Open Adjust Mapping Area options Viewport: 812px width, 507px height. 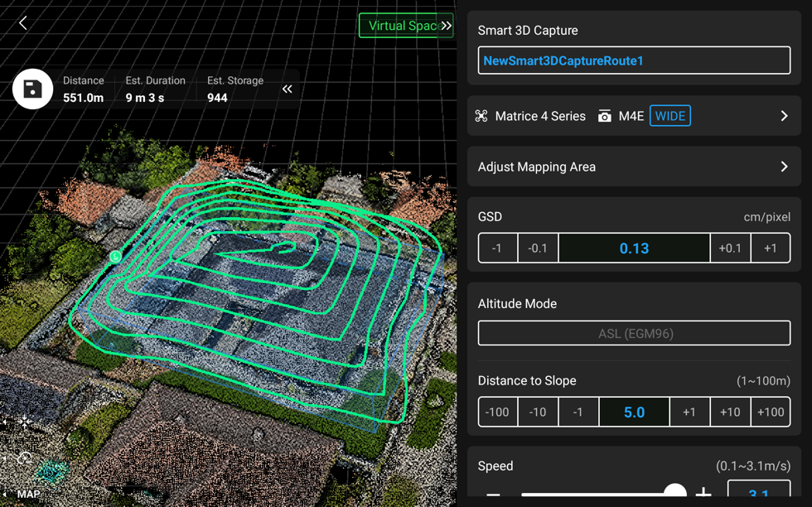[634, 167]
